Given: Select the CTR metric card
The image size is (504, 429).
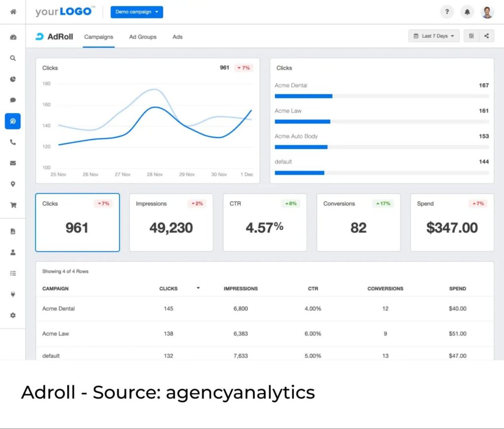Looking at the screenshot, I should (x=265, y=222).
